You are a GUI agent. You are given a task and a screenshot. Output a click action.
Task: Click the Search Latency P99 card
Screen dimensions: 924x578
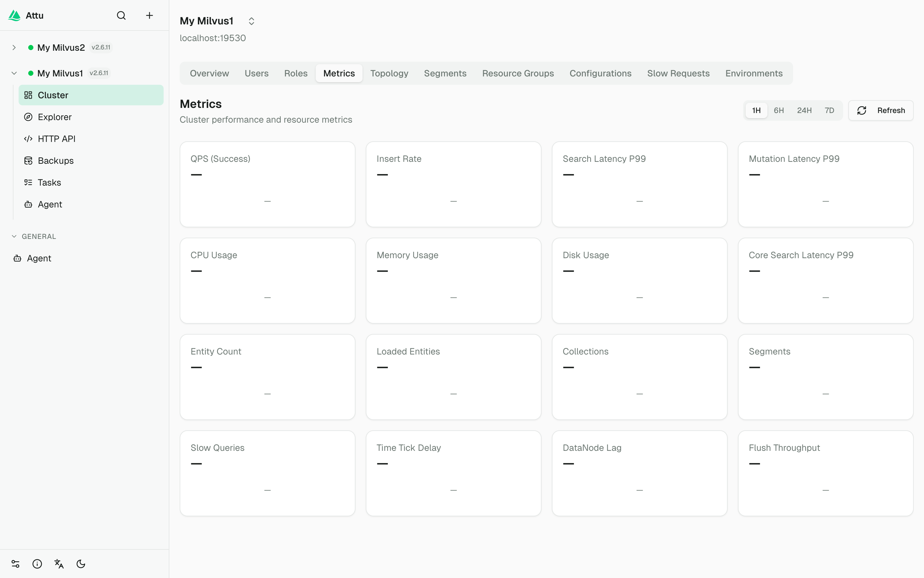click(639, 184)
